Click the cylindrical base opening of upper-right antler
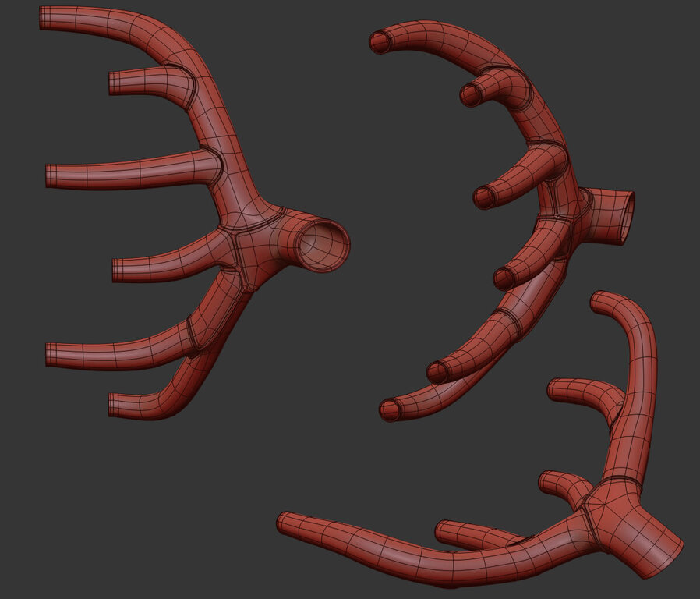This screenshot has width=700, height=599. coord(624,217)
